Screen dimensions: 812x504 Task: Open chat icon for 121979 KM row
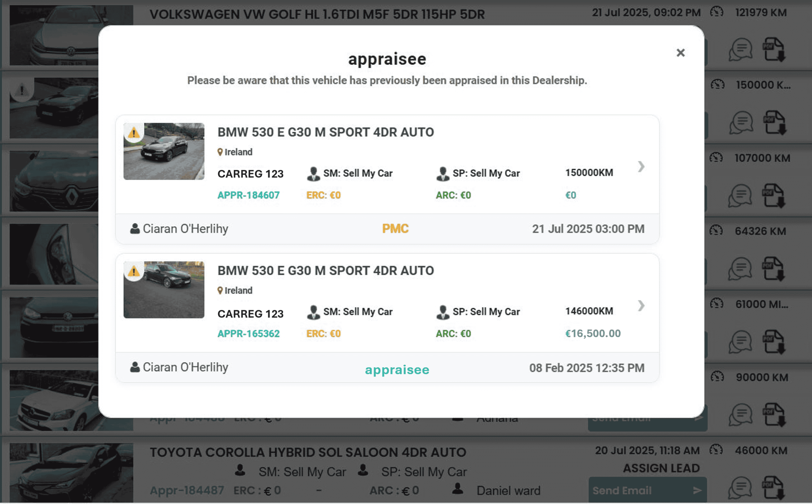pyautogui.click(x=741, y=50)
